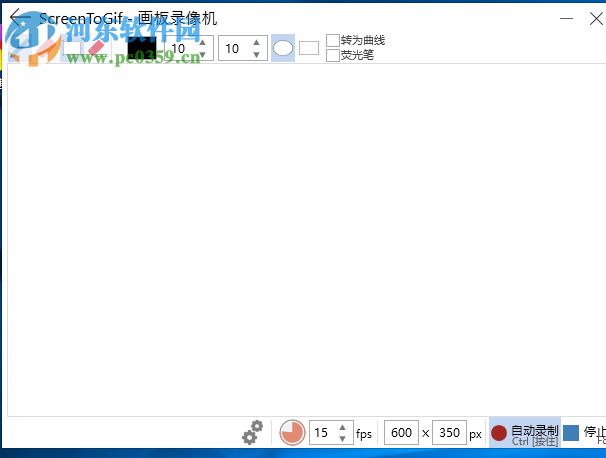Decrease the second pen size value

pos(256,55)
